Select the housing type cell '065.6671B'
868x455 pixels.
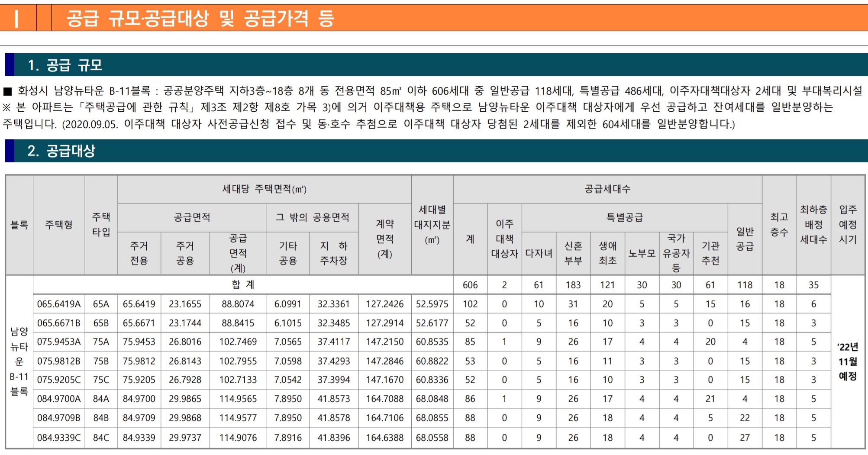tap(59, 323)
